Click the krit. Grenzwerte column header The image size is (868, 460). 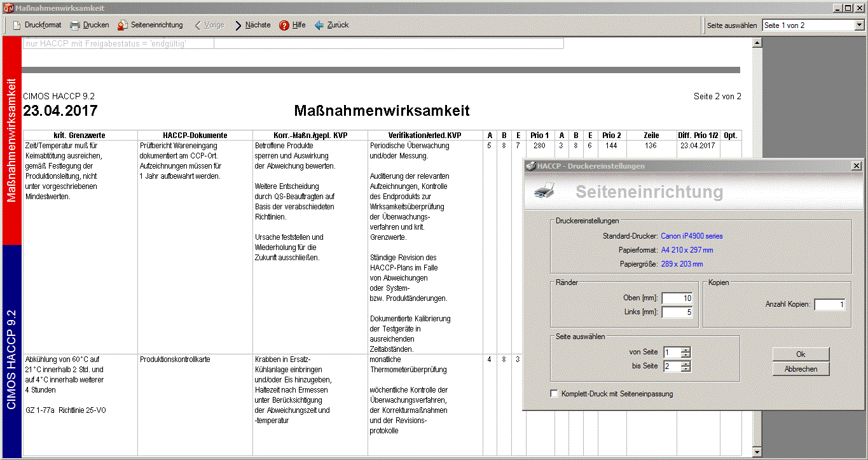pyautogui.click(x=80, y=136)
